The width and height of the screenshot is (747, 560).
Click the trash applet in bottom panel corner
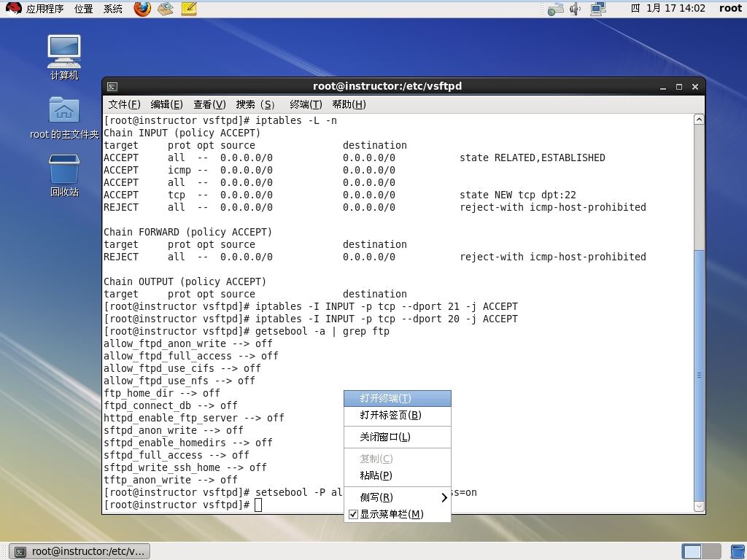[x=738, y=551]
